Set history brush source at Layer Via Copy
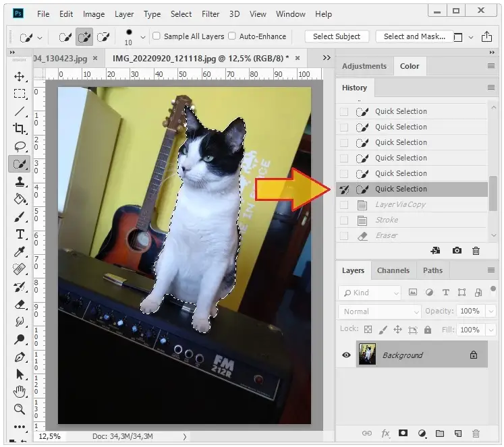 344,204
